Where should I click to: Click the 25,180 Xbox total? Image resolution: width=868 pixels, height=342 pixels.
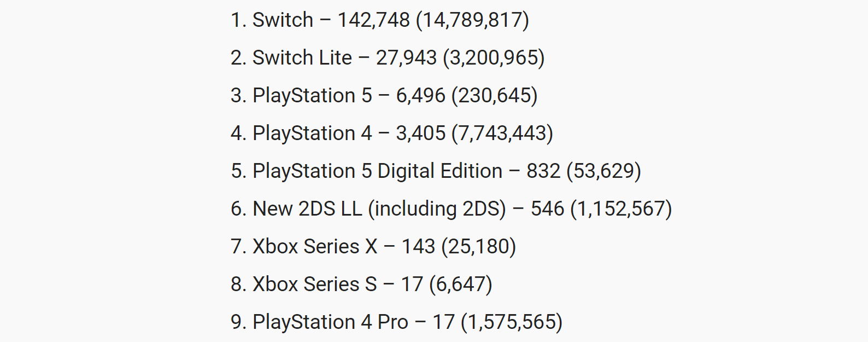478,247
